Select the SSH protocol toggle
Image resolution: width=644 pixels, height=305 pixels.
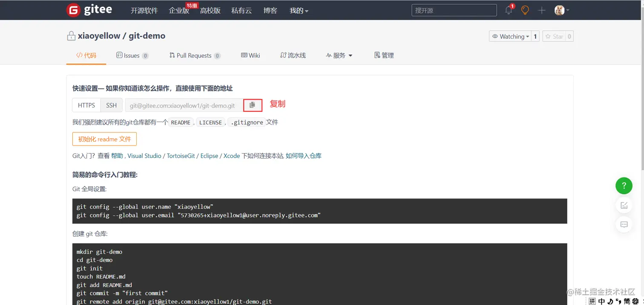click(111, 105)
